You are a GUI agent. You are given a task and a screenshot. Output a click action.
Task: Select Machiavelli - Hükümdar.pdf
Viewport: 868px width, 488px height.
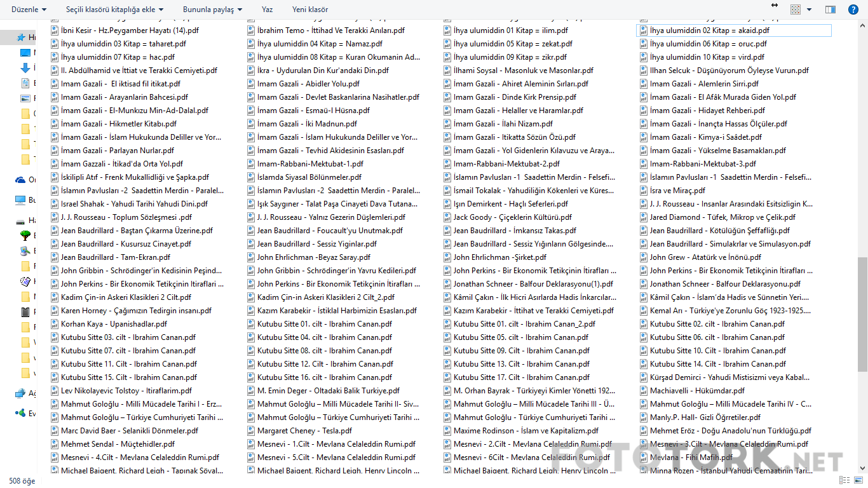click(x=691, y=390)
